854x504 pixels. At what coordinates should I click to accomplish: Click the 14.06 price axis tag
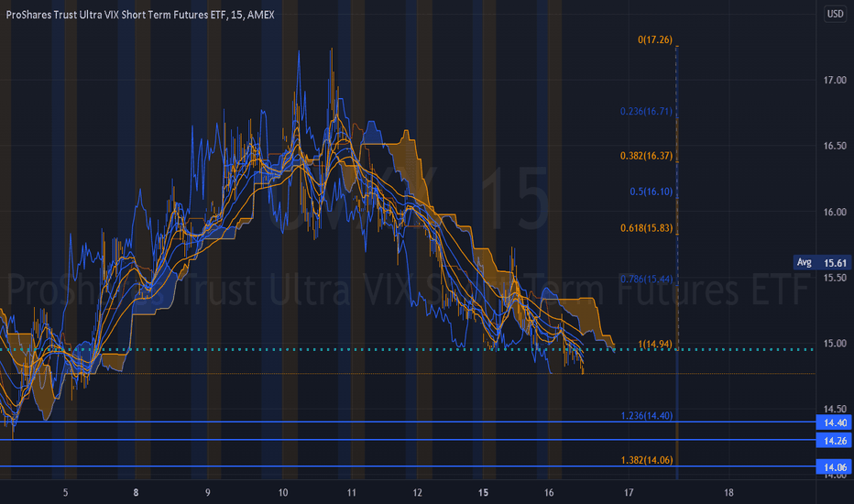coord(834,467)
